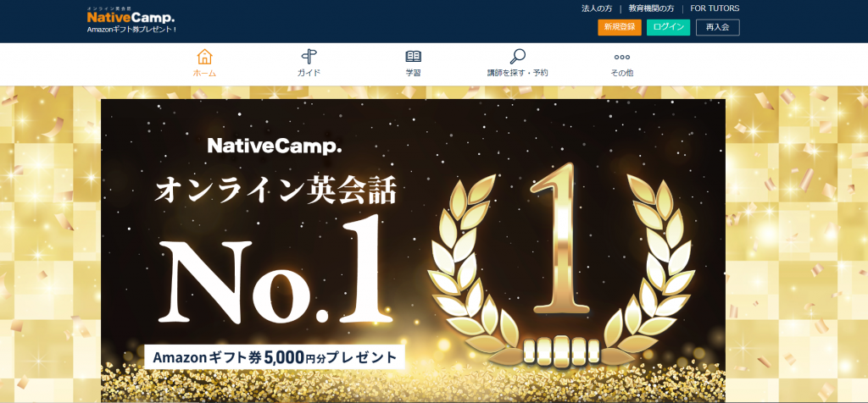Click the white NativeCamp. banner logo

pos(275,146)
